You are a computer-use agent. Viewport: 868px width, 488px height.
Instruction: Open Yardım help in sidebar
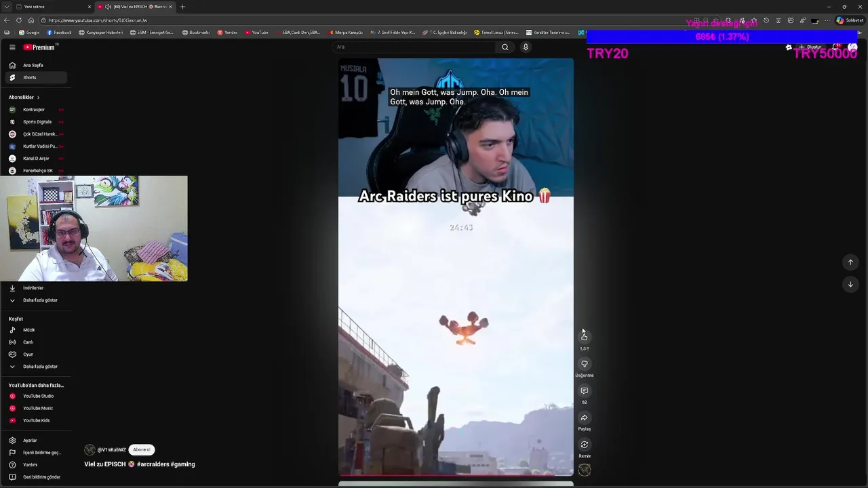36,465
